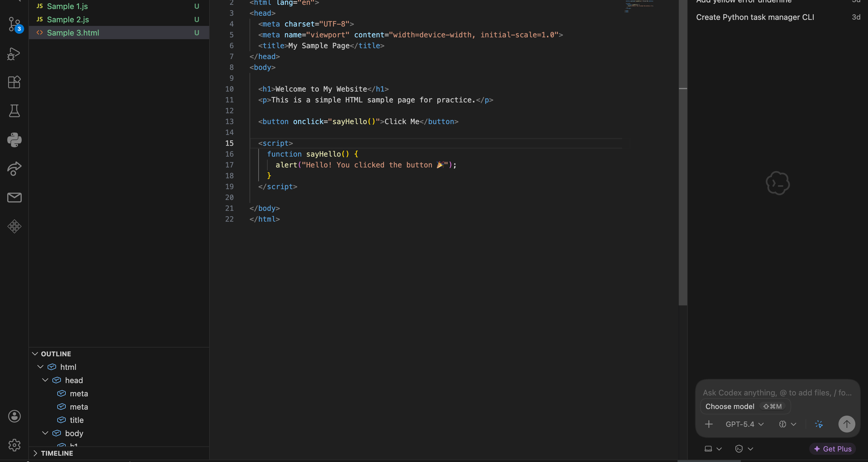Open Run and Debug panel
The width and height of the screenshot is (868, 462).
(14, 54)
